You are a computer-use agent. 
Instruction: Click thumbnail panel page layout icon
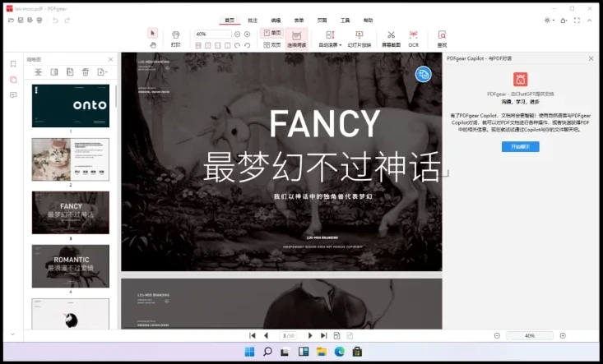54,71
